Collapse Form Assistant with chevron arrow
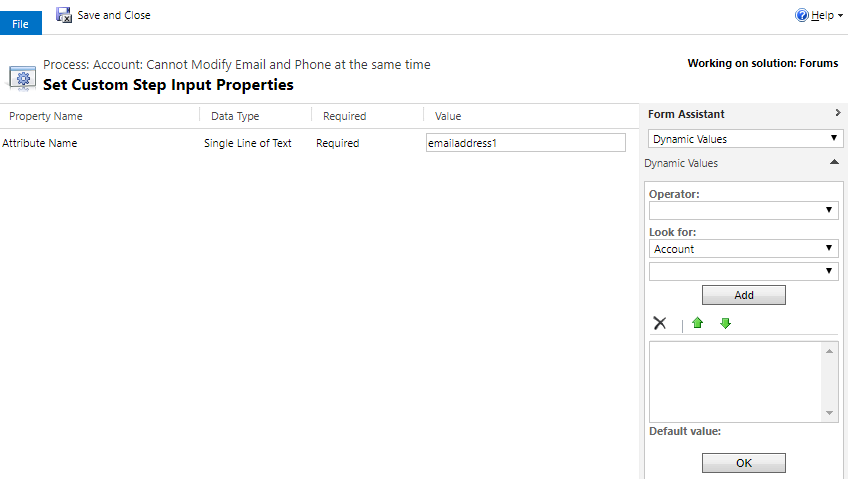The height and width of the screenshot is (479, 848). (x=838, y=112)
